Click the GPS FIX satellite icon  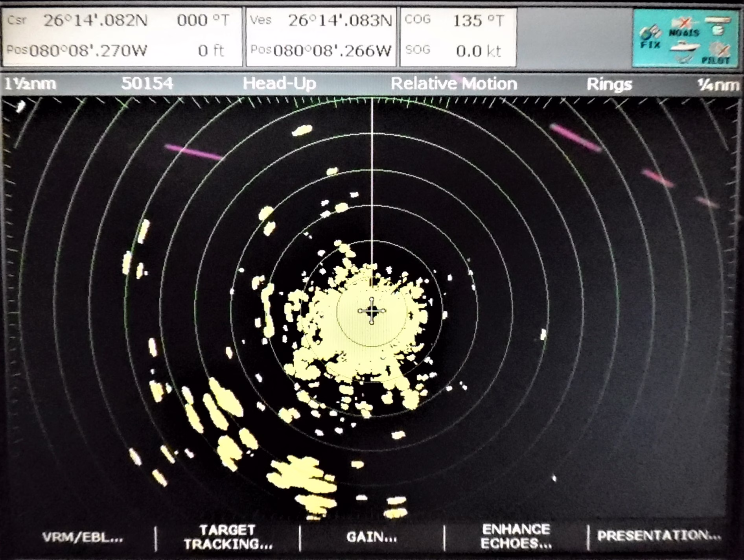[x=649, y=37]
